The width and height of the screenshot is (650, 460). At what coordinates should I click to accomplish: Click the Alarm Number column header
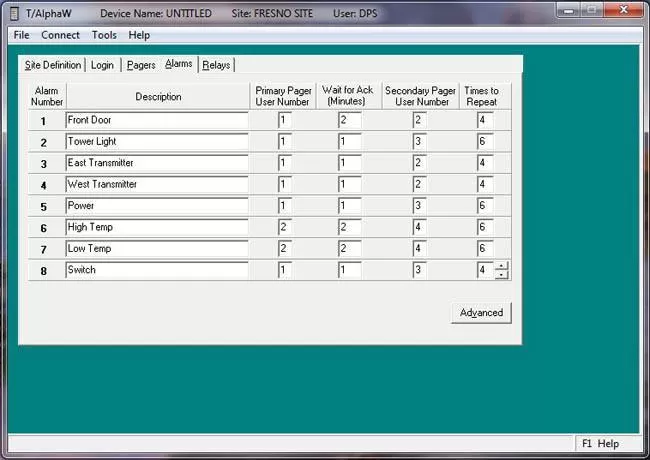click(47, 97)
